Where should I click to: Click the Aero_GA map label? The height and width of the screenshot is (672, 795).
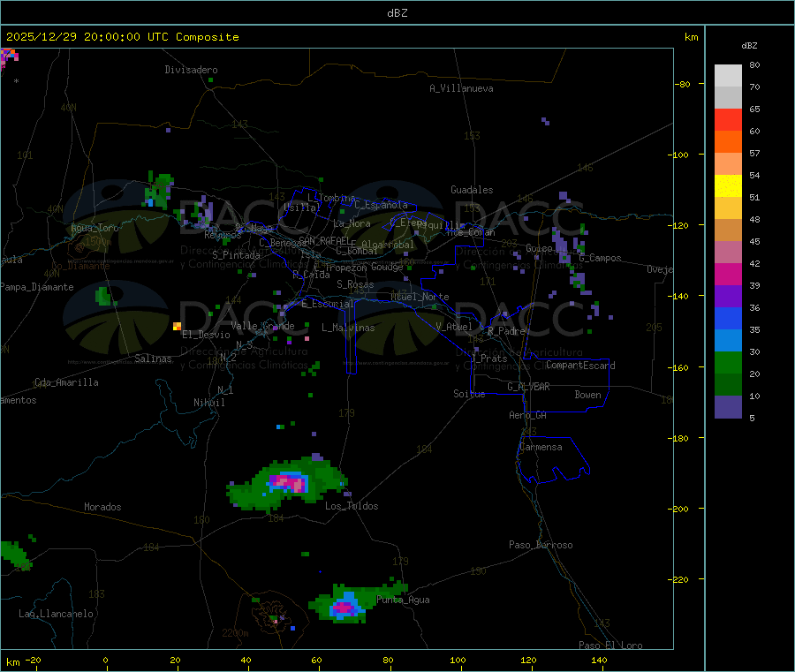[x=528, y=415]
